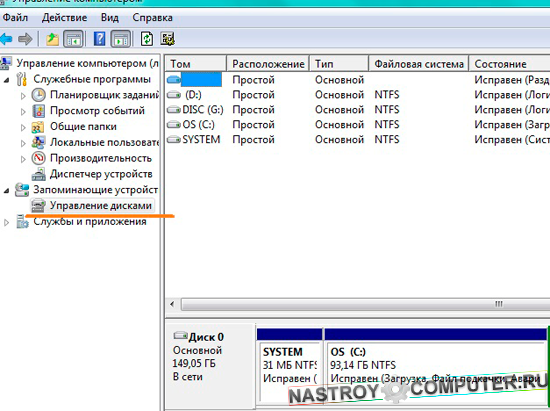Click the view settings checklist toolbar icon

[167, 39]
